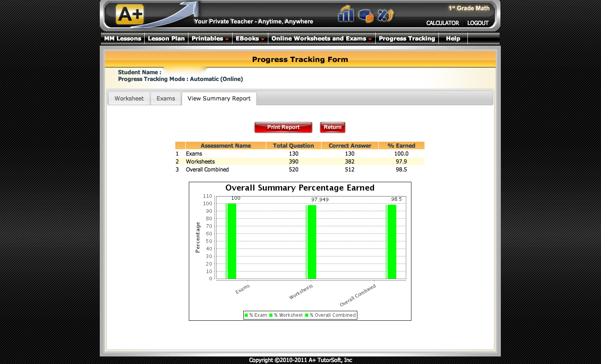Expand the EBooks dropdown
Image resolution: width=601 pixels, height=364 pixels.
250,38
